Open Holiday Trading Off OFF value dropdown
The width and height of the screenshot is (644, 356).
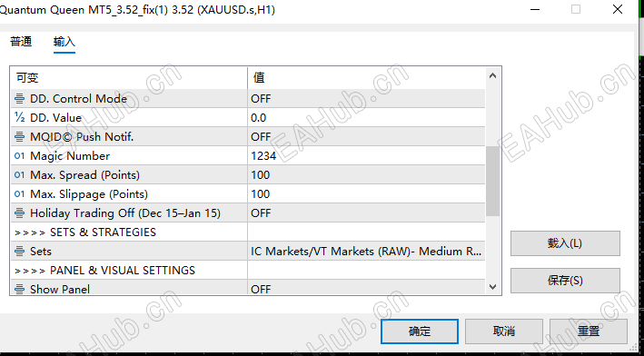366,213
